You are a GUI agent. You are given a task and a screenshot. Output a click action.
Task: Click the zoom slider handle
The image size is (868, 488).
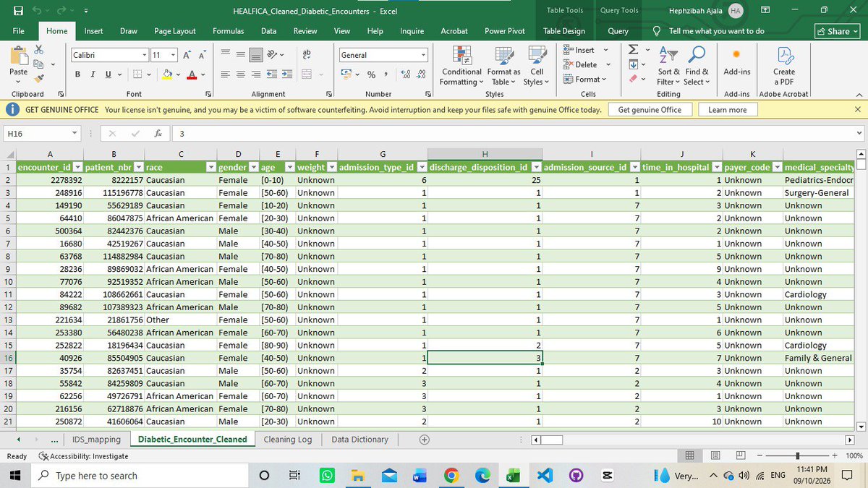click(x=797, y=455)
